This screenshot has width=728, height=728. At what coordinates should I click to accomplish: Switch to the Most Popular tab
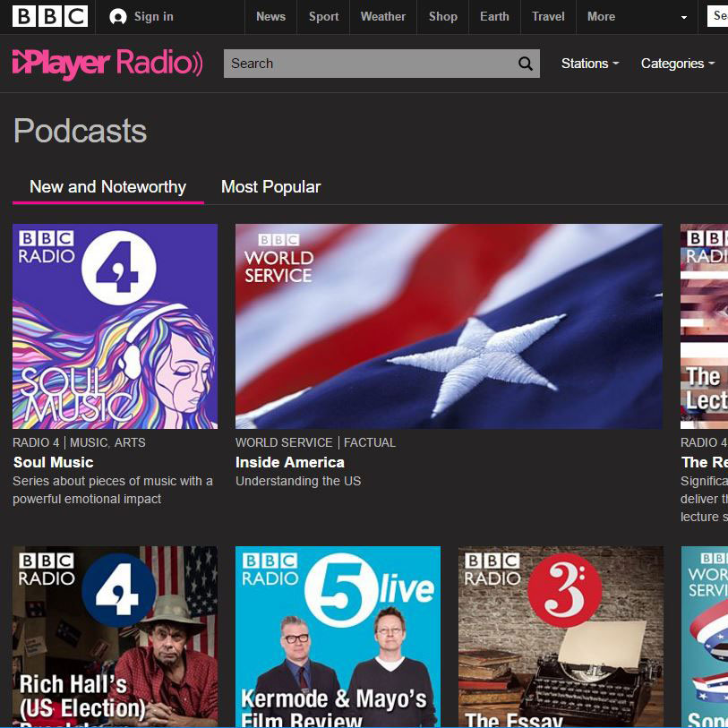[x=270, y=187]
